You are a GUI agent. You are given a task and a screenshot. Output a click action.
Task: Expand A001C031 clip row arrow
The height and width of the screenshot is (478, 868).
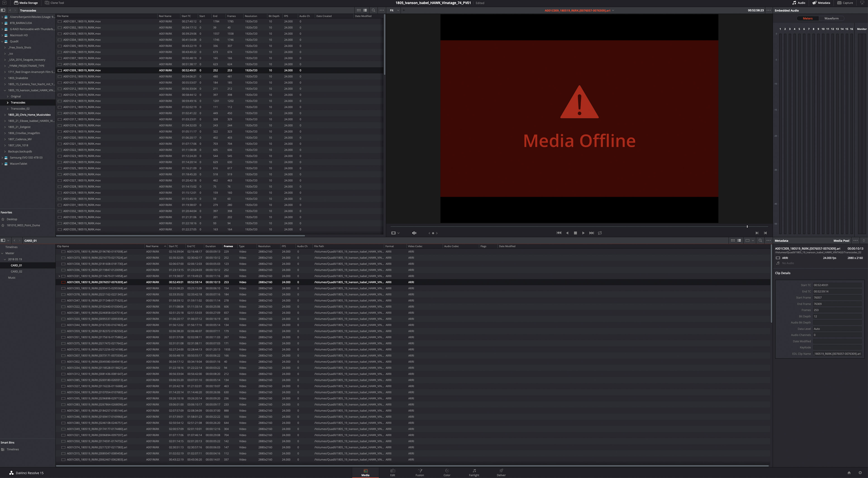click(59, 276)
